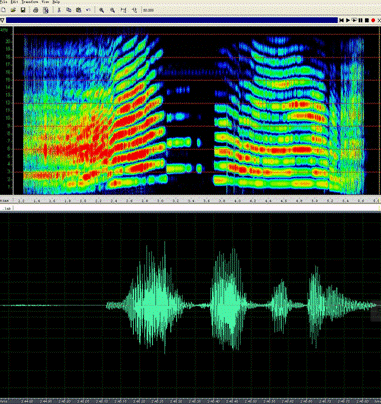Viewport: 381px width, 404px height.
Task: Undo the last edit using the toolbar arrow
Action: point(88,10)
